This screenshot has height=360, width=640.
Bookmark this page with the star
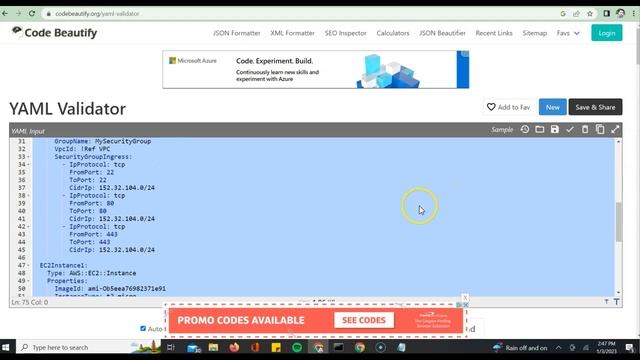click(x=590, y=13)
